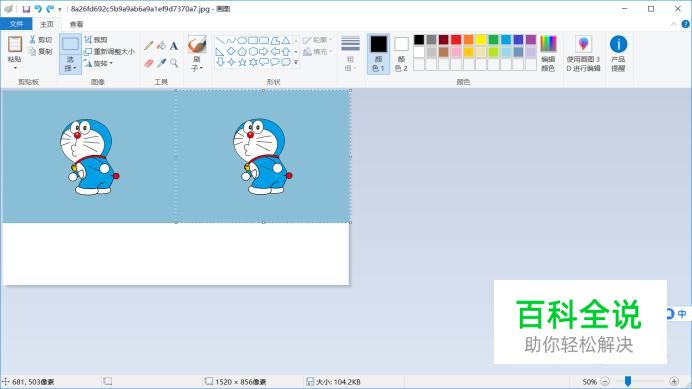The width and height of the screenshot is (692, 389).
Task: Click the rectangular Select tool icon
Action: tap(71, 44)
